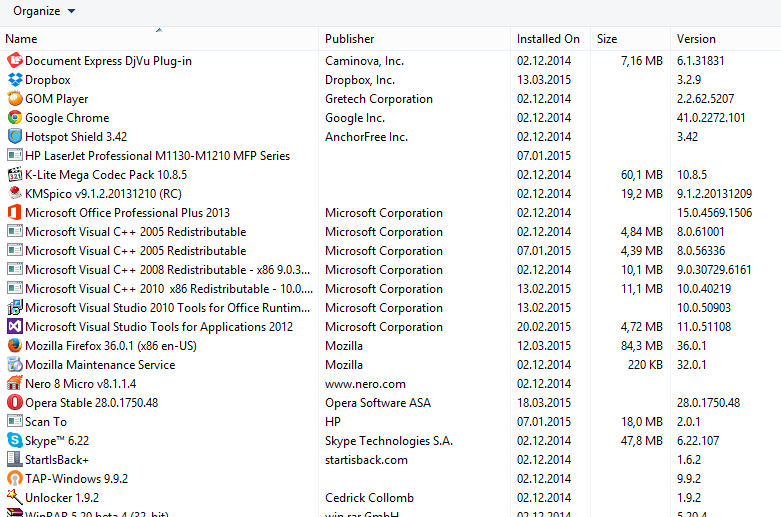Select the GOM Player icon
Screen dimensions: 781x517
pyautogui.click(x=15, y=99)
